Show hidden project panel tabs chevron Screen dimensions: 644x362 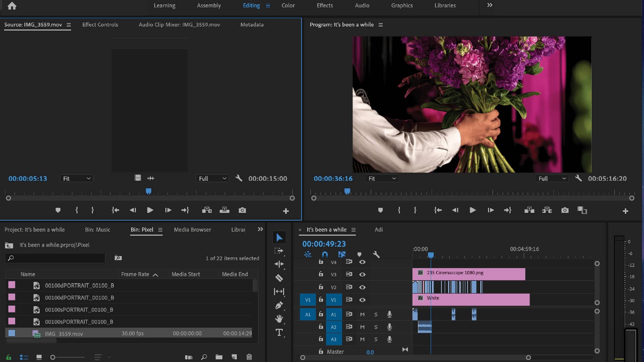(x=260, y=229)
